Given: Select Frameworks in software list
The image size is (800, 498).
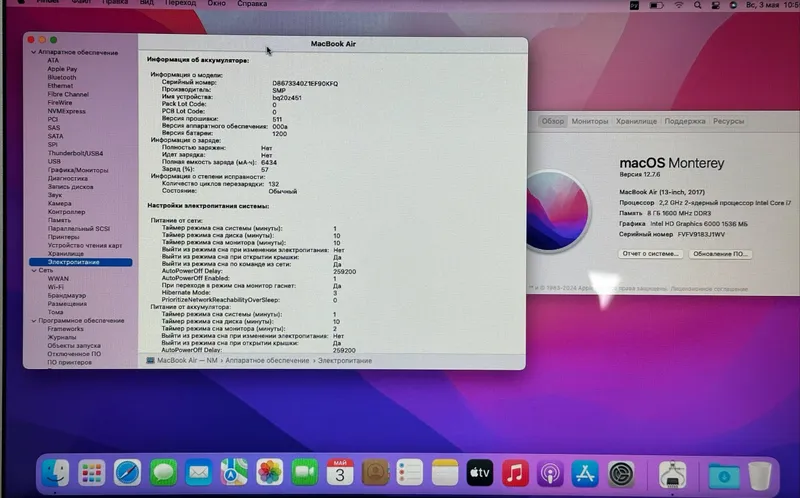Looking at the screenshot, I should (65, 329).
